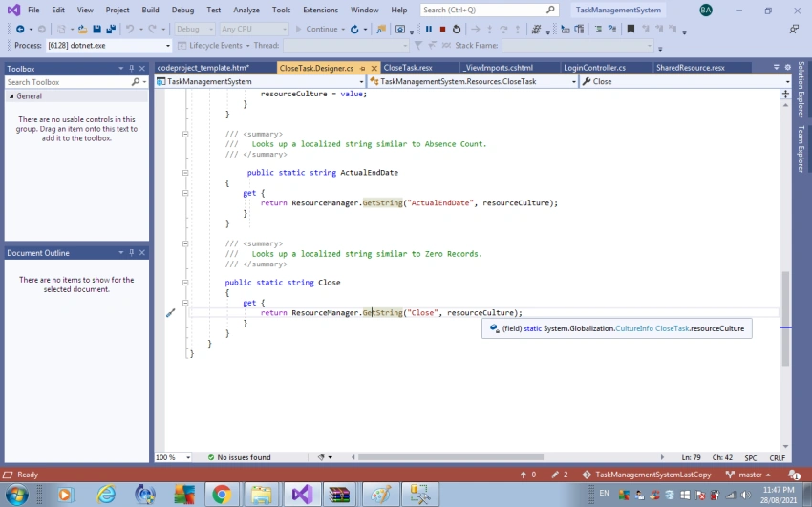The width and height of the screenshot is (812, 507).
Task: Open the tab overflow dropdown arrow
Action: (777, 67)
